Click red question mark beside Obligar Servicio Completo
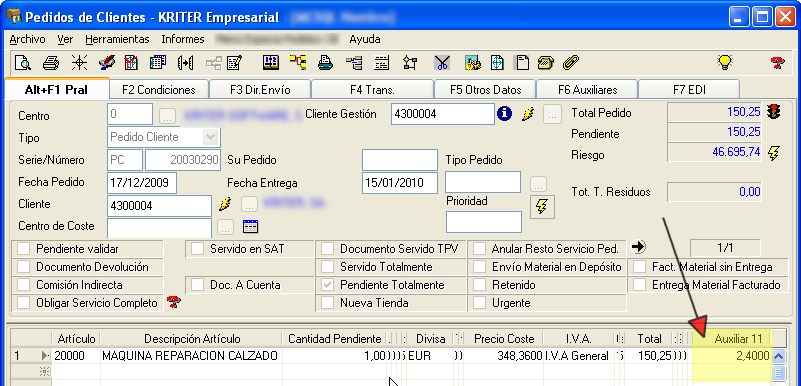 pos(174,302)
